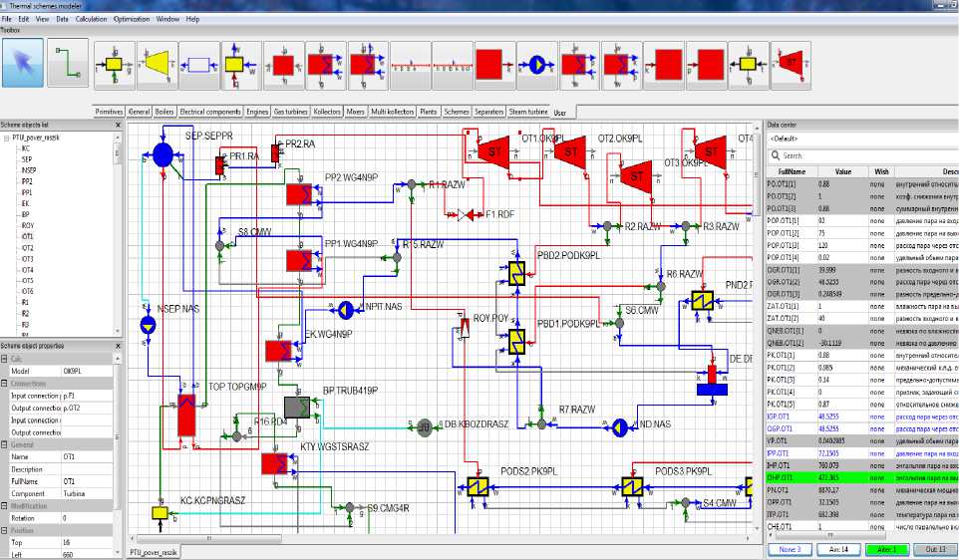Image resolution: width=959 pixels, height=560 pixels.
Task: Open the Calculation menu
Action: point(94,19)
